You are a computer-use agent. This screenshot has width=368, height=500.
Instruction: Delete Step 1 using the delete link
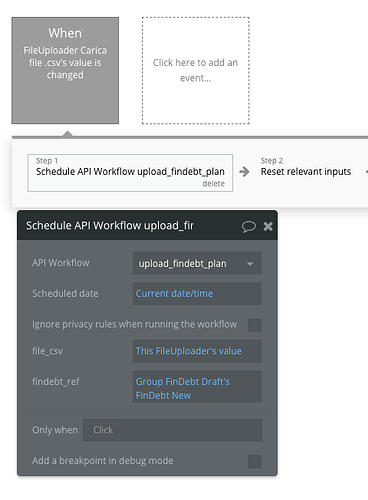pyautogui.click(x=213, y=184)
